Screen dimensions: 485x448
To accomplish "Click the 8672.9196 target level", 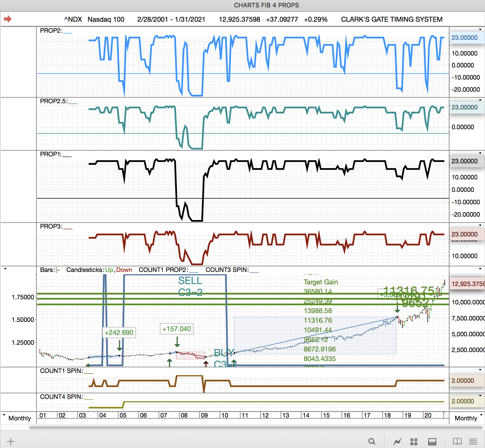I will [x=320, y=349].
